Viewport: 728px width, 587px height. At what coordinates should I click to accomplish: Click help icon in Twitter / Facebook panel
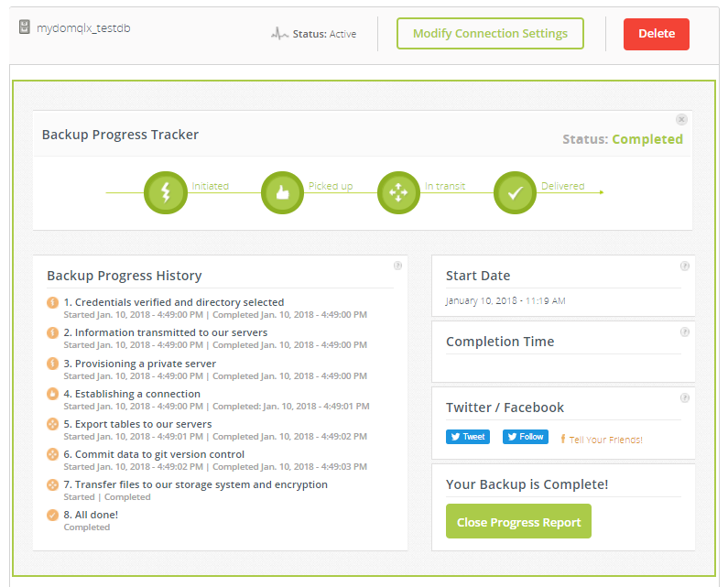(685, 398)
